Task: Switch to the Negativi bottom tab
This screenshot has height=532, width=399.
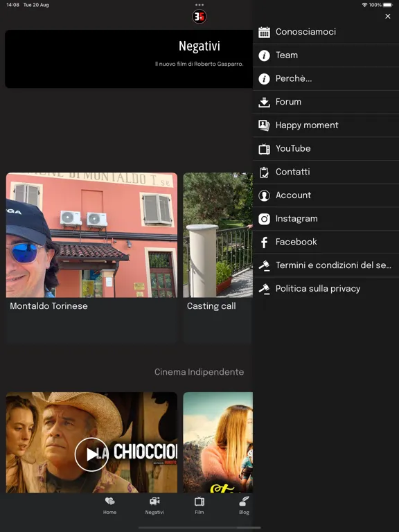Action: point(154,506)
